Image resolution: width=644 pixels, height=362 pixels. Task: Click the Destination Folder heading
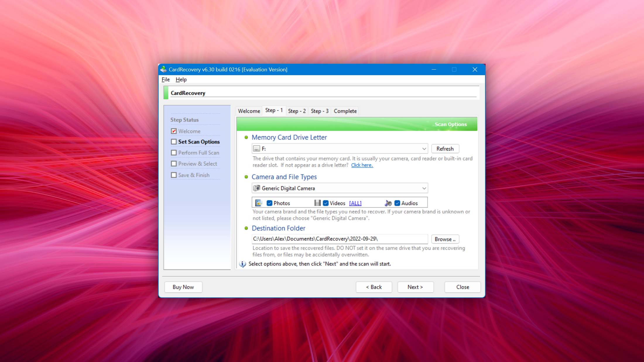[x=278, y=228]
